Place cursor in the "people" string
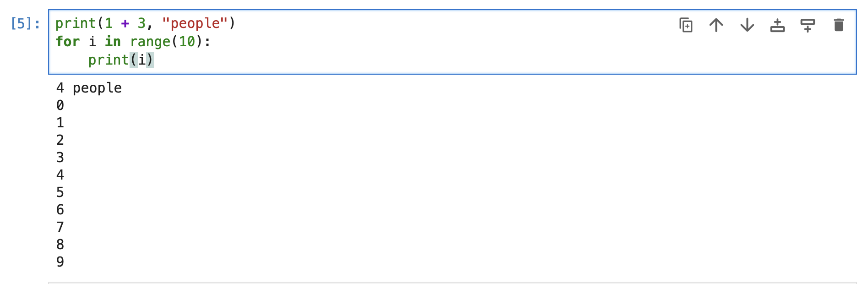 tap(195, 23)
